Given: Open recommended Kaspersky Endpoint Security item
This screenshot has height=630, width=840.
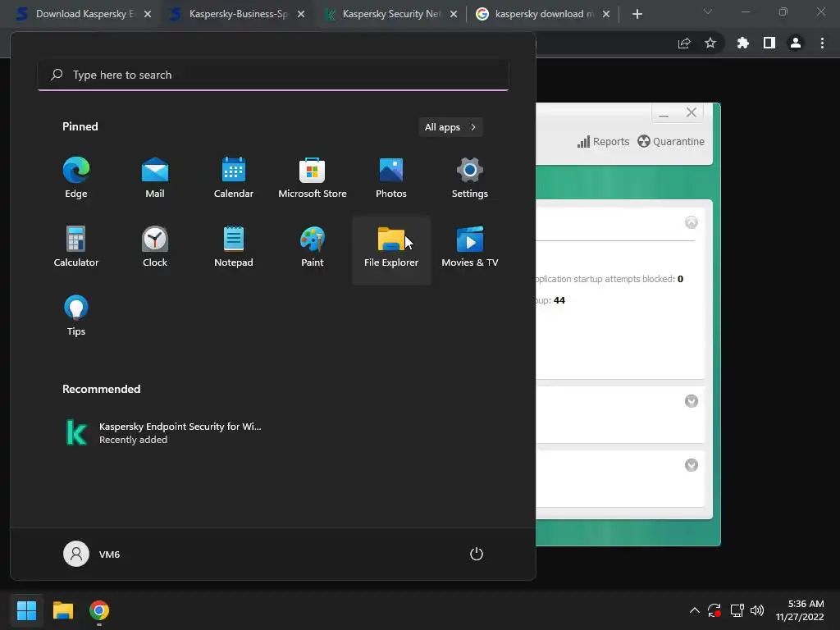Looking at the screenshot, I should (x=163, y=432).
